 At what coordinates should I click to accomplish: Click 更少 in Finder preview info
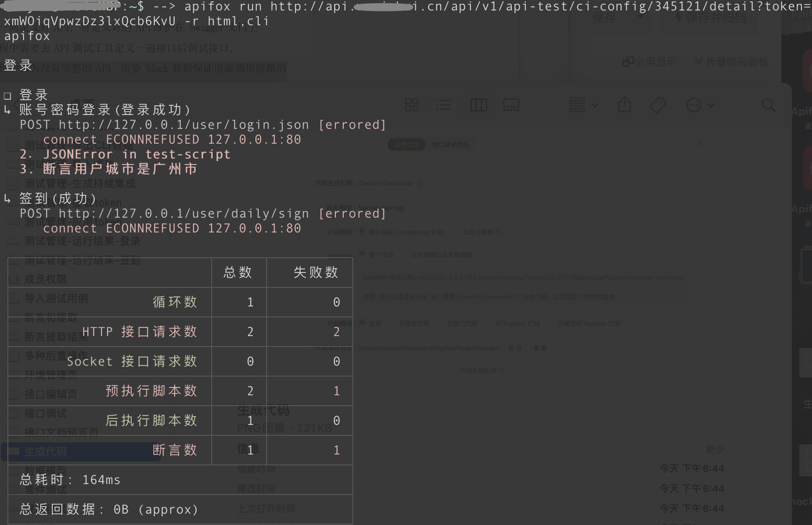[714, 449]
